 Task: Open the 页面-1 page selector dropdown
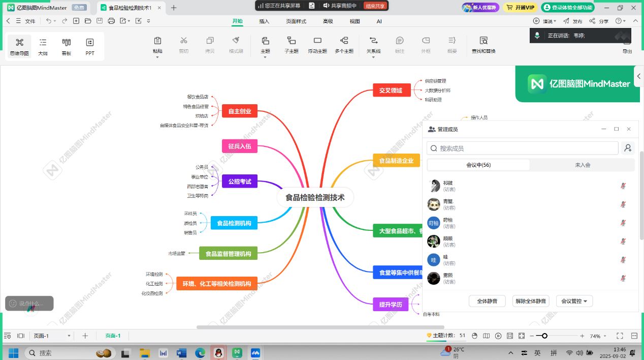coord(69,336)
